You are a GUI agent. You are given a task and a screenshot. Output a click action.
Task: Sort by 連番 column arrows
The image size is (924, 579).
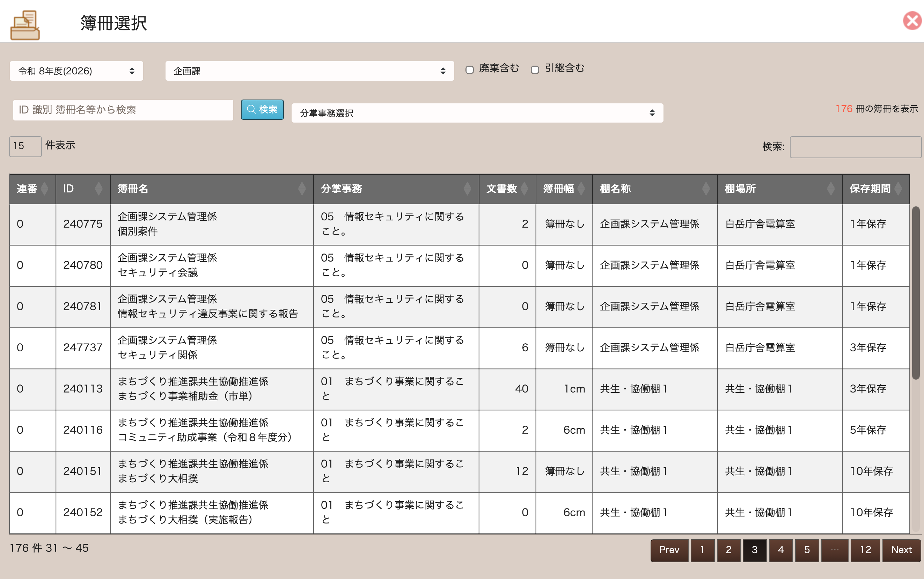coord(44,189)
